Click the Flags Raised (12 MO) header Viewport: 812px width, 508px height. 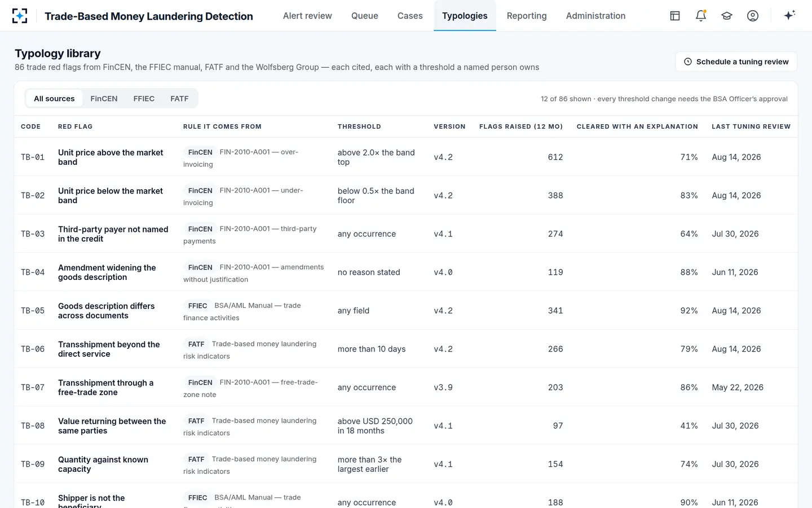[521, 126]
